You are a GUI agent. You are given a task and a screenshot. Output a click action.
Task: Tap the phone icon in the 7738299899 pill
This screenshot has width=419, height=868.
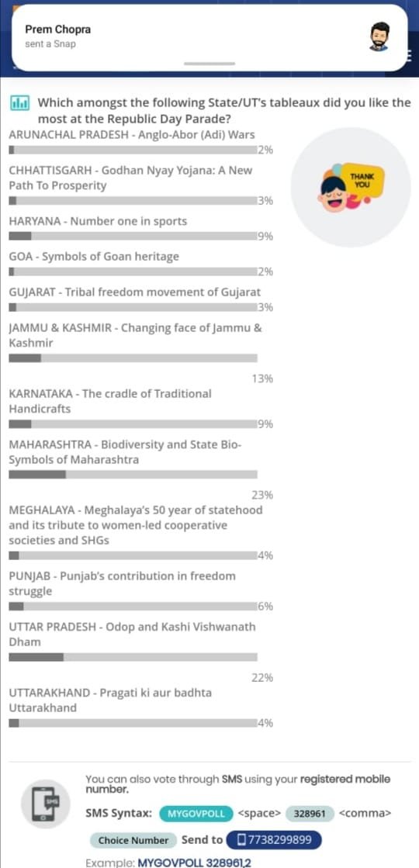click(x=241, y=840)
